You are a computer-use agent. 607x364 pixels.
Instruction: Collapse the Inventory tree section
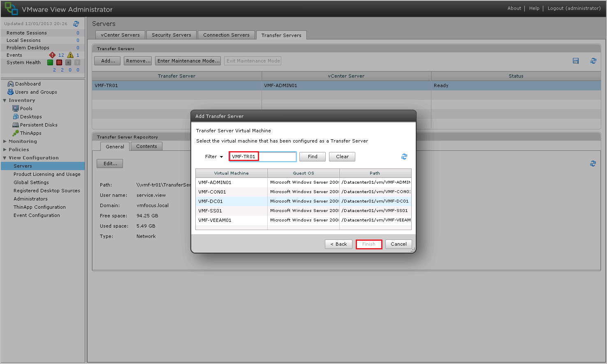[5, 100]
